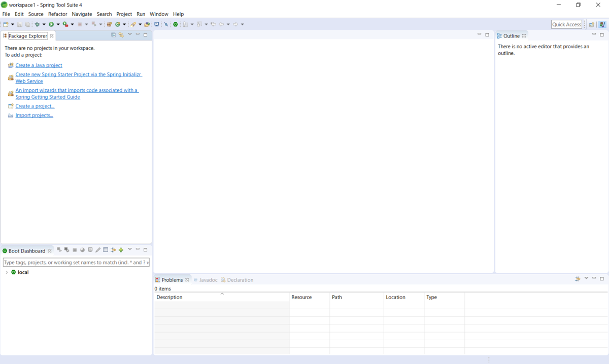Close the Package Explorer view
The height and width of the screenshot is (364, 609).
point(51,36)
